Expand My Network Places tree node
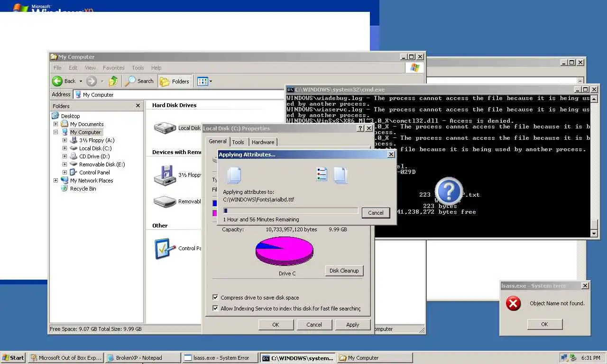607x364 pixels. (55, 181)
